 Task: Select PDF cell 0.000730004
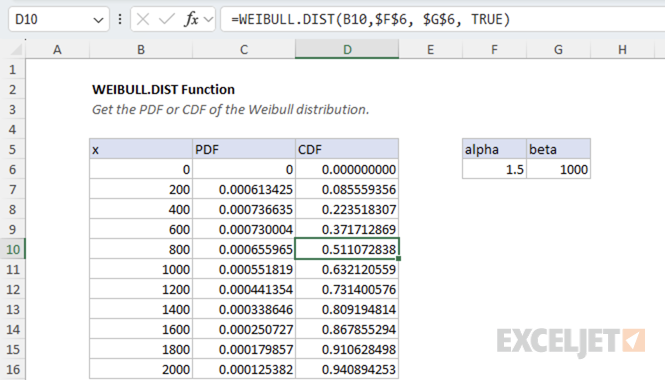coord(244,229)
